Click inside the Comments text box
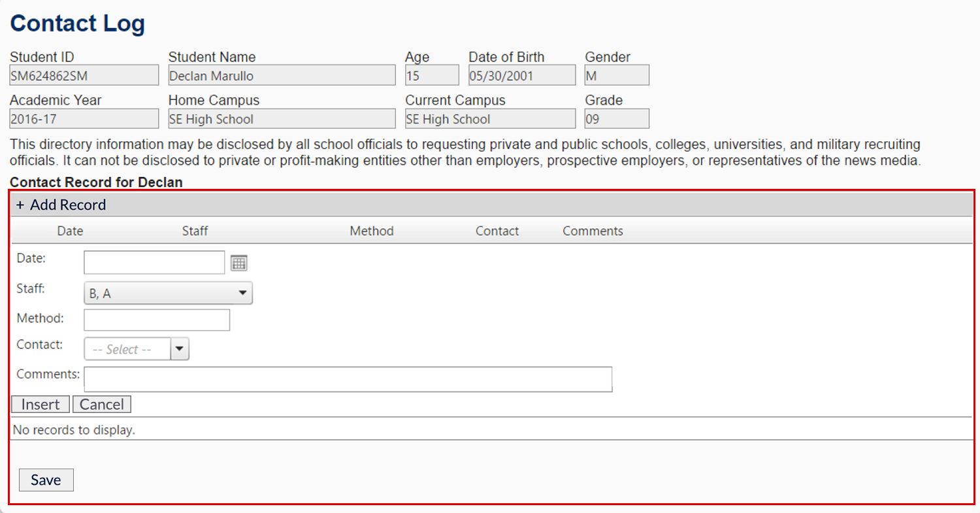 click(348, 379)
